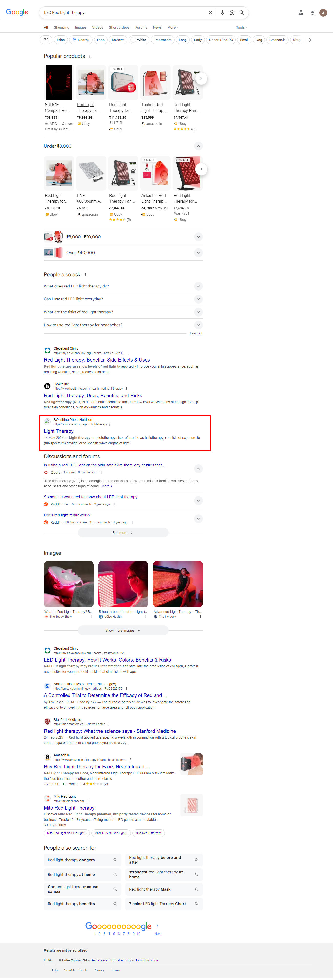
Task: Go to results page 2
Action: pyautogui.click(x=99, y=934)
